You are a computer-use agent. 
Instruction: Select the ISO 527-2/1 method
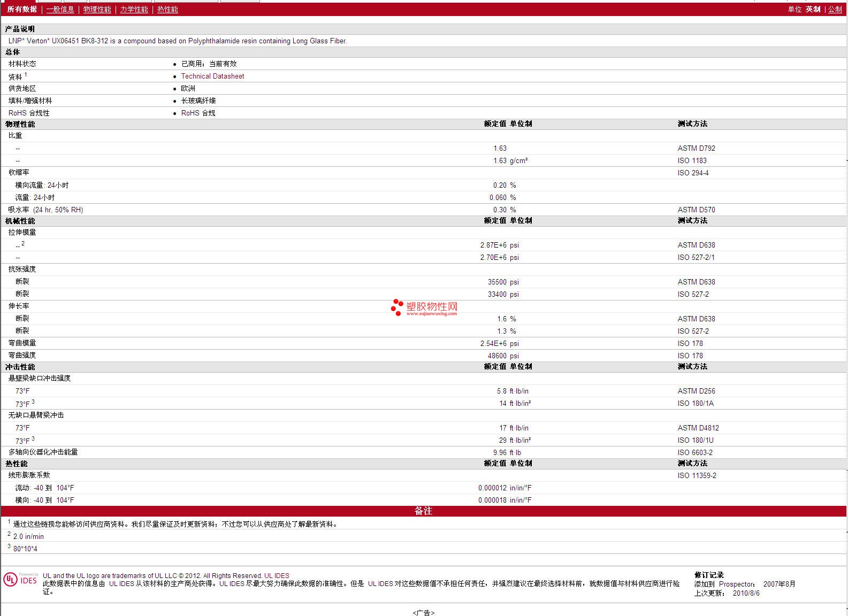(696, 257)
